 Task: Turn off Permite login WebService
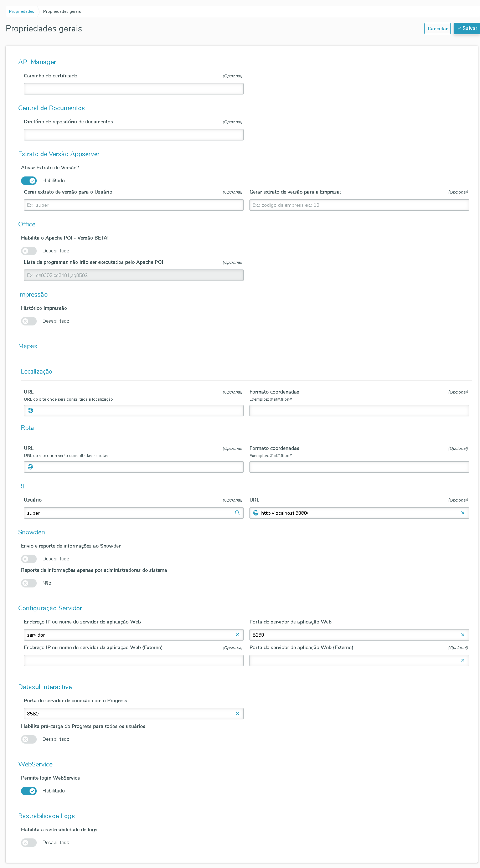pyautogui.click(x=29, y=791)
